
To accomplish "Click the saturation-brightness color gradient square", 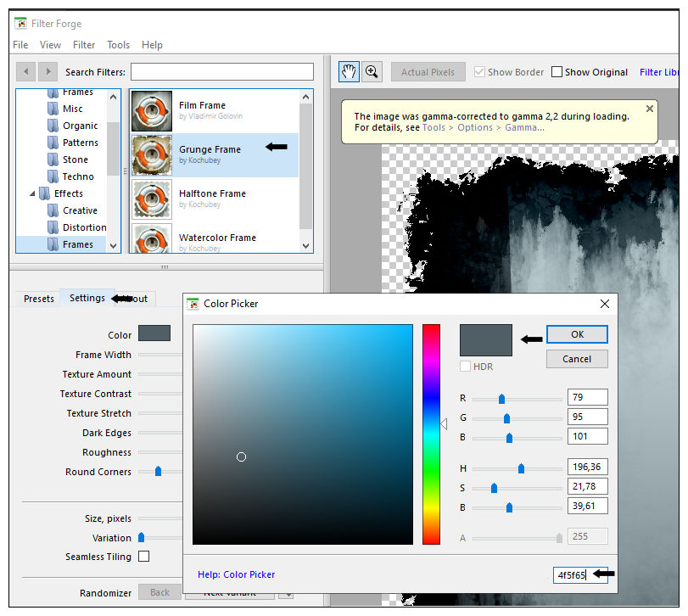I will point(303,434).
